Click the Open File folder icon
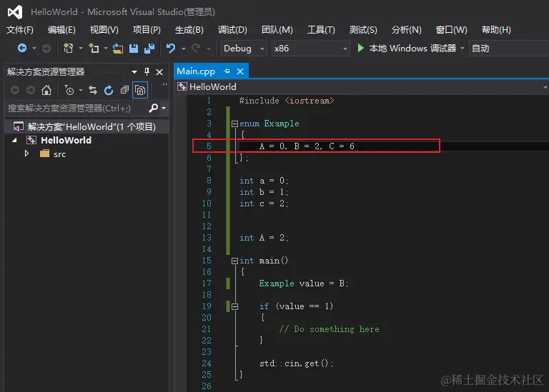The height and width of the screenshot is (392, 549). coord(118,49)
